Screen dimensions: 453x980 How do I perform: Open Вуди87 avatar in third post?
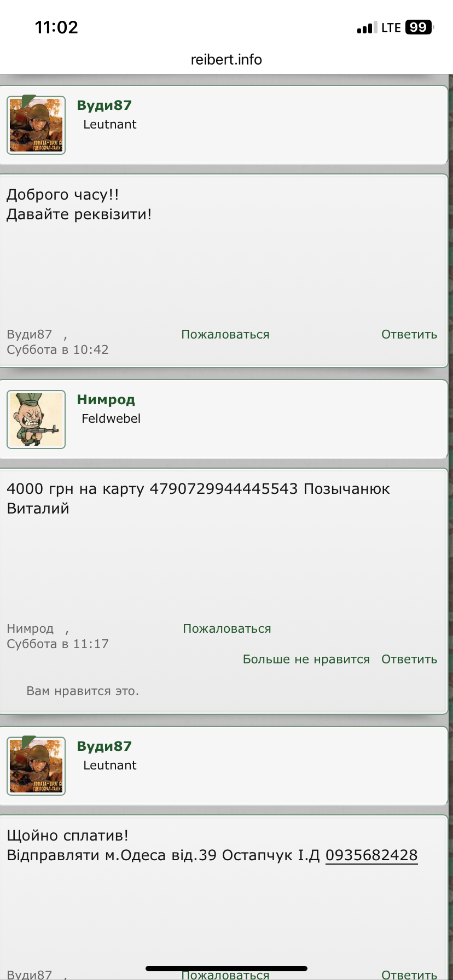point(36,766)
